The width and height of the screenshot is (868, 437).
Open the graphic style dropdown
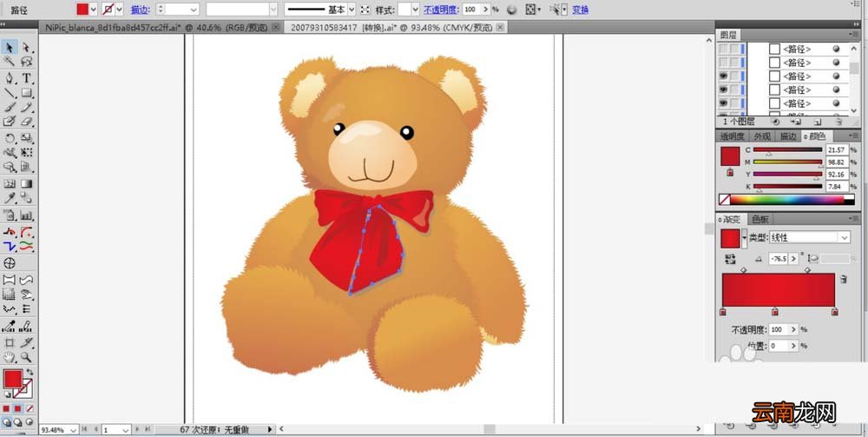[x=415, y=10]
